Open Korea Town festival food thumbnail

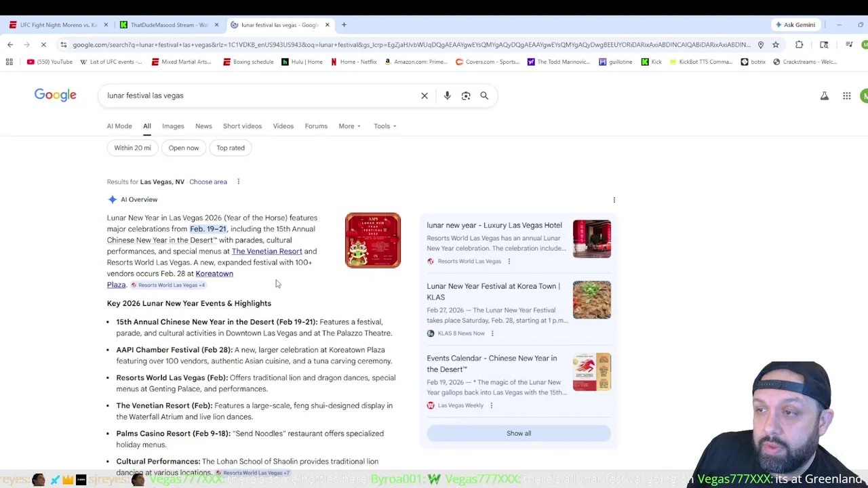592,300
